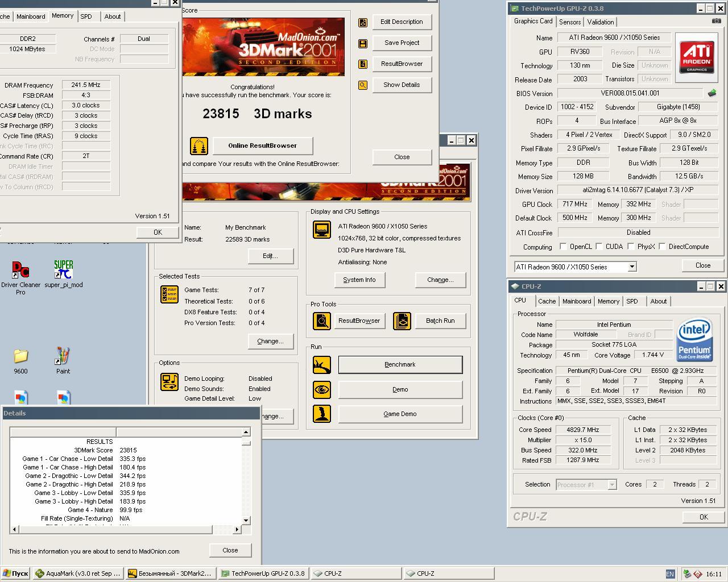Select the Memory tab in left CPU-Z window

(x=63, y=16)
